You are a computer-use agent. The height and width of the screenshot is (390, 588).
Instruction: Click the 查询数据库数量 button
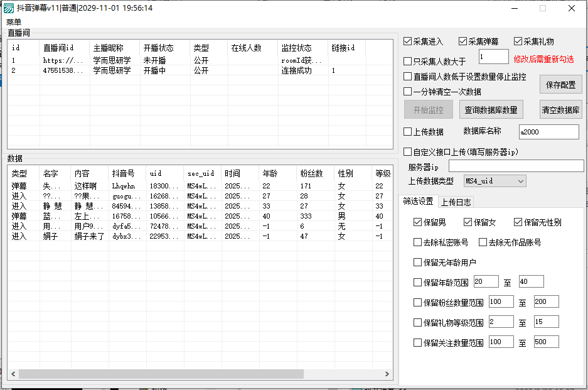(491, 110)
